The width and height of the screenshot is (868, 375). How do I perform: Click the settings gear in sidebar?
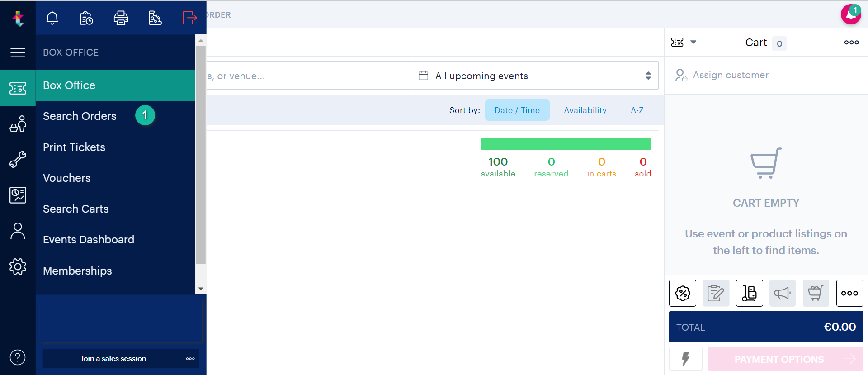pyautogui.click(x=18, y=266)
